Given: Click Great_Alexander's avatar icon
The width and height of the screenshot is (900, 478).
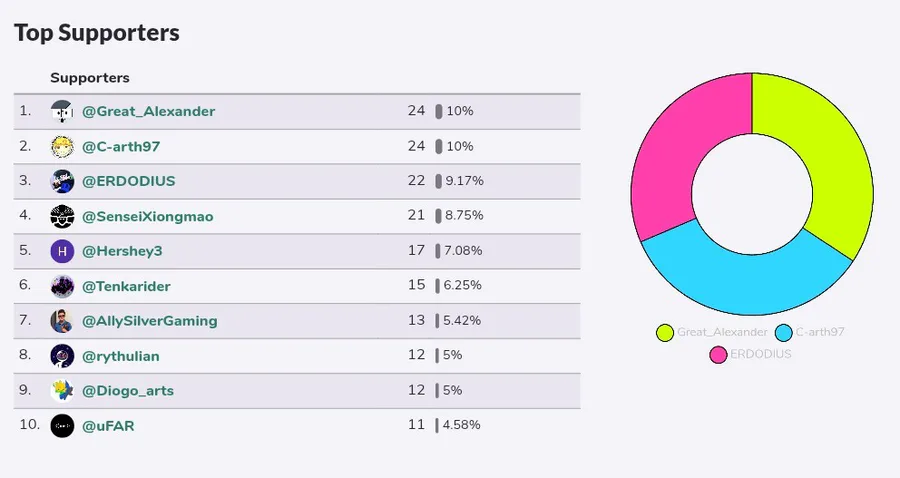Looking at the screenshot, I should tap(62, 111).
